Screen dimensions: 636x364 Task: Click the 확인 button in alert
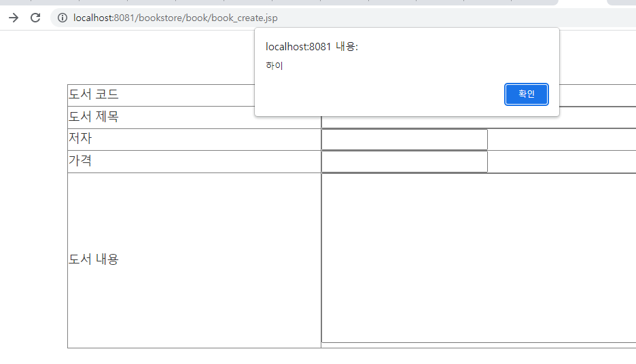click(526, 94)
